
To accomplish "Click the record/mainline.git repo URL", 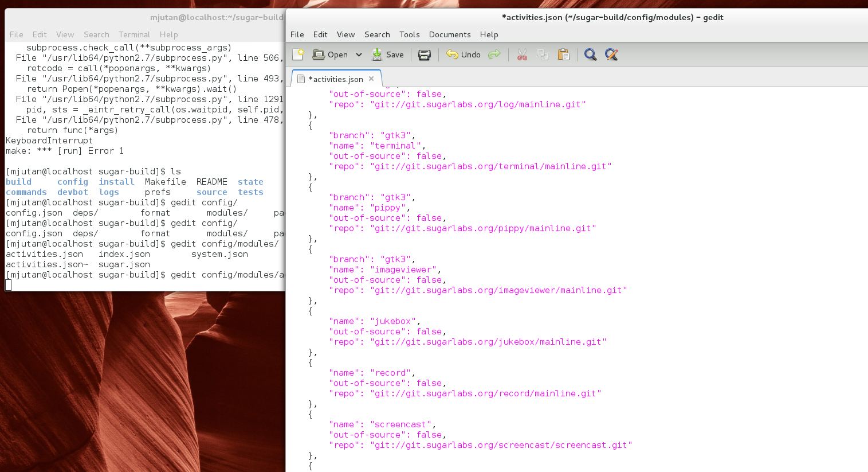I will point(486,393).
